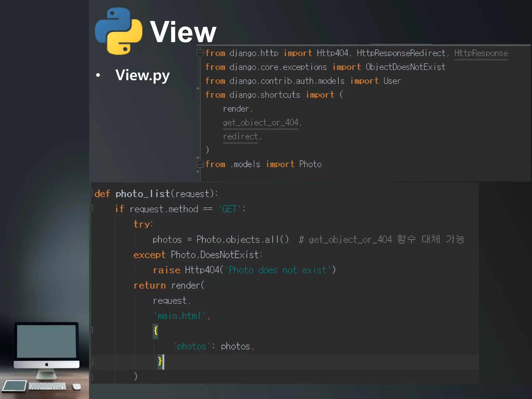The height and width of the screenshot is (399, 532).
Task: Click the 'View.py' bullet text
Action: (x=142, y=75)
